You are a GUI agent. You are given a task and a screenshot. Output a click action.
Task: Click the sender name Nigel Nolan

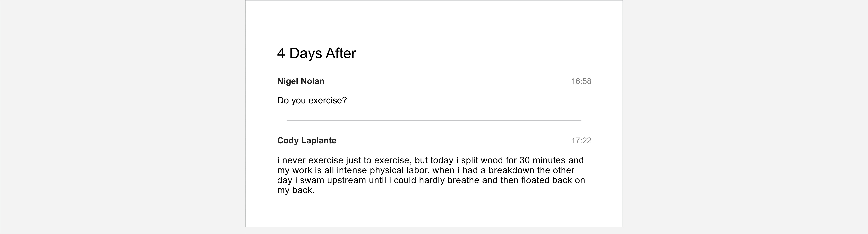click(301, 81)
